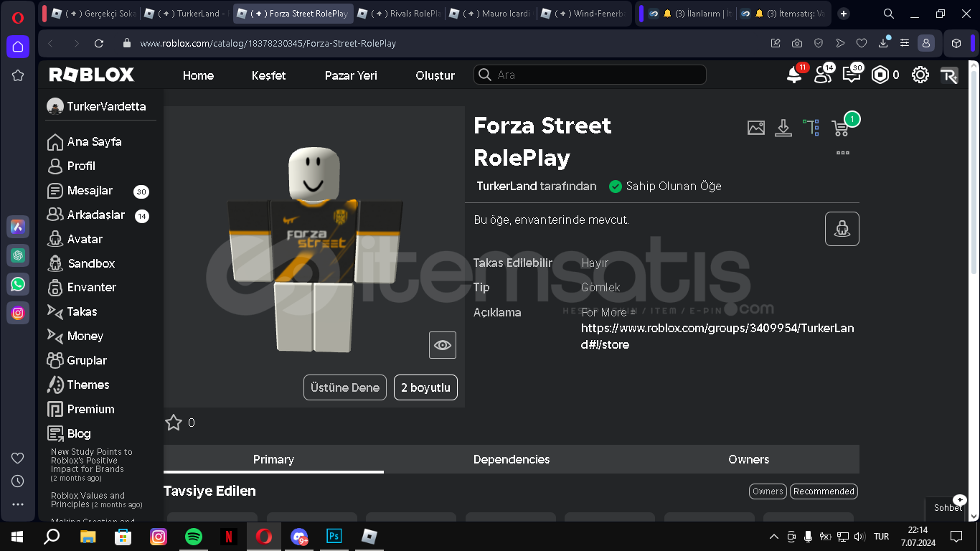Click the download asset icon beside the title
This screenshot has width=980, height=551.
(783, 128)
